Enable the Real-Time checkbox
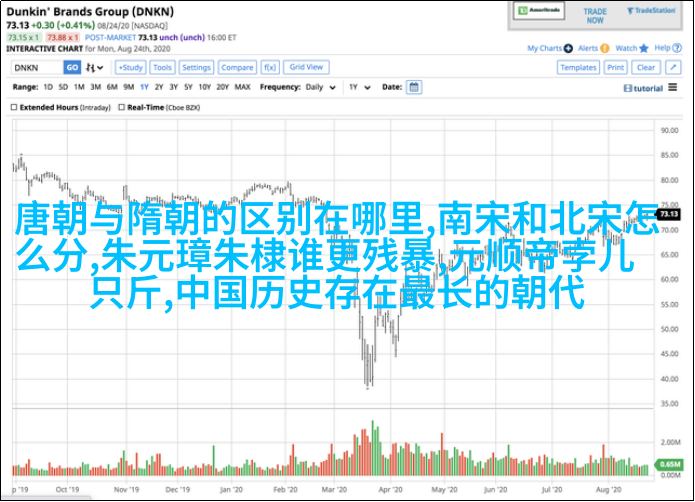The image size is (695, 502). coord(121,107)
